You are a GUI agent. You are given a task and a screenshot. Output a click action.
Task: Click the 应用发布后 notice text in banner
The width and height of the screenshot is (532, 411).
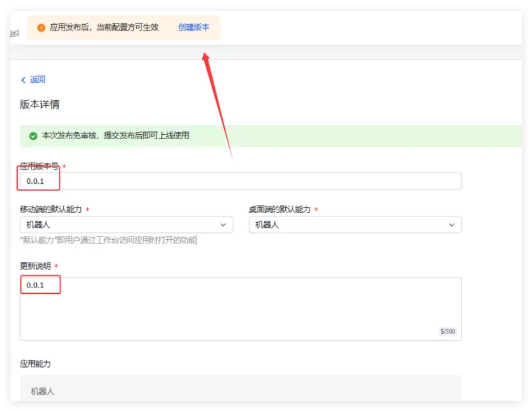coord(104,28)
